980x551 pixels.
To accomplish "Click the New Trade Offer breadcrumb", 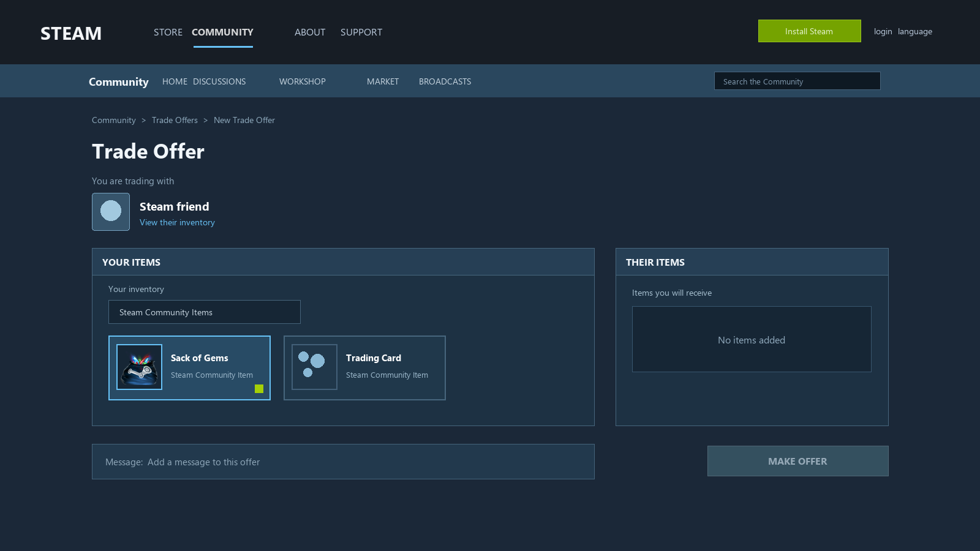I will click(x=244, y=121).
